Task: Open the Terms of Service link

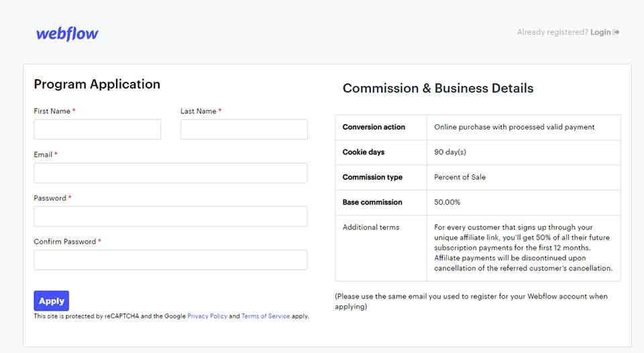Action: [x=266, y=316]
